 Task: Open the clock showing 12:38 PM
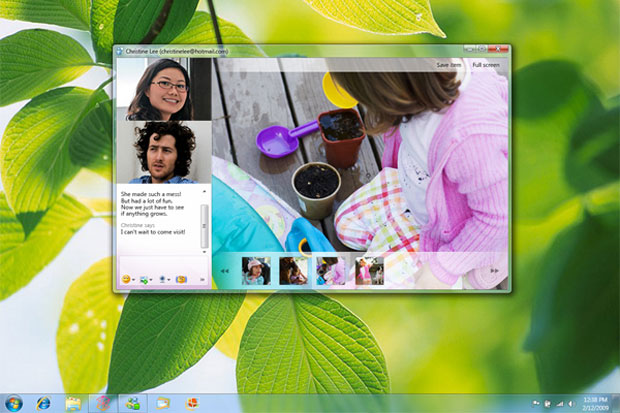(x=595, y=404)
